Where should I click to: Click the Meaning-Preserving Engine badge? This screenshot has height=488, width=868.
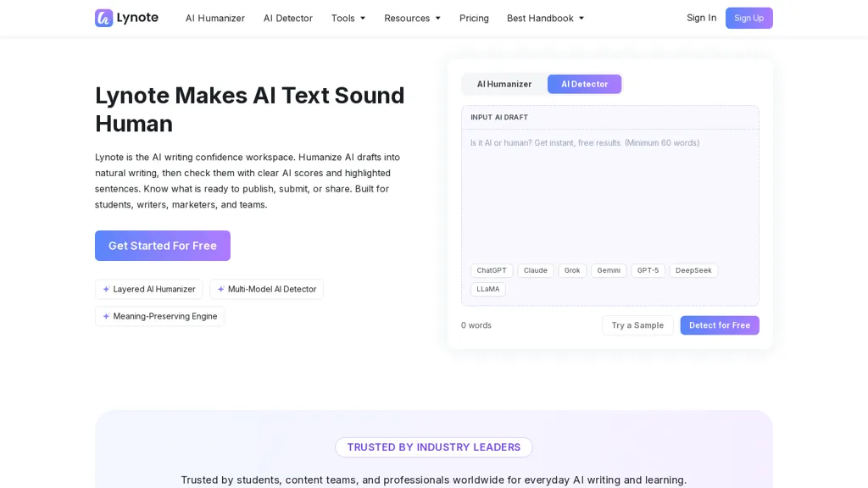pos(159,316)
